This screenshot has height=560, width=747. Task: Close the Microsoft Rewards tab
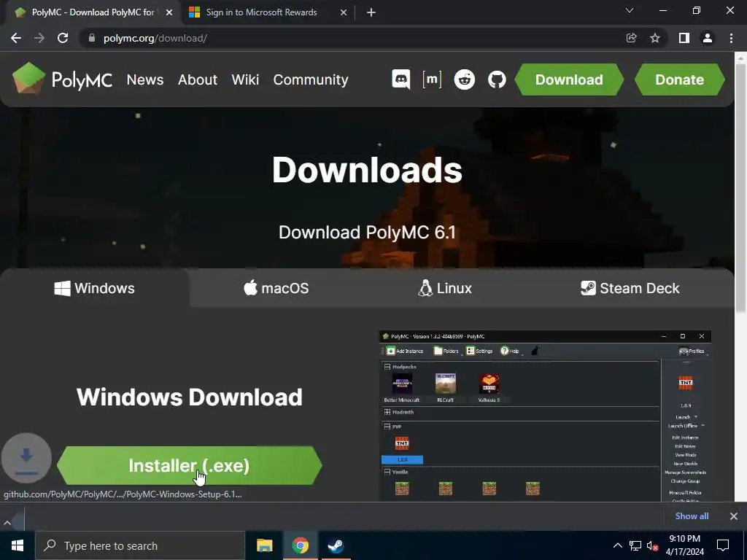point(344,12)
